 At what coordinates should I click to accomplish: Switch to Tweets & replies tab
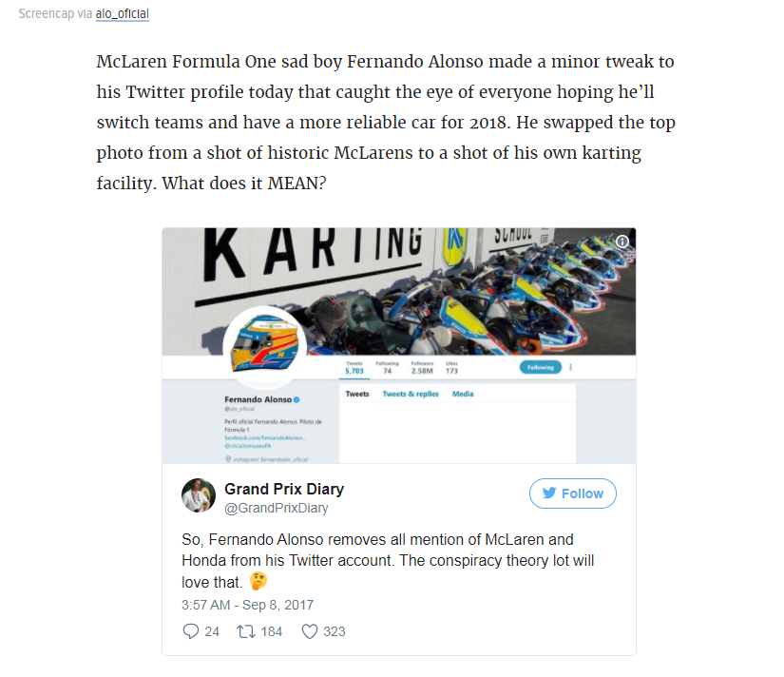coord(411,394)
